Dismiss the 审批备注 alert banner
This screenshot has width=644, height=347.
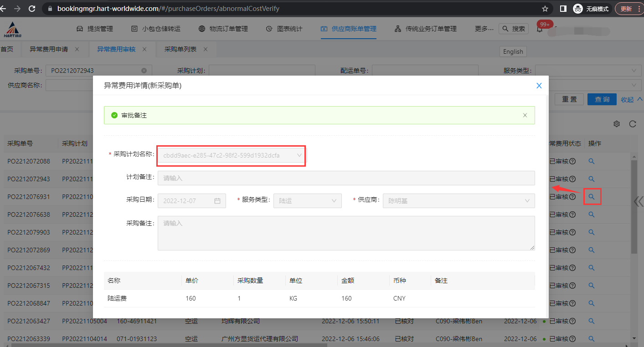coord(525,115)
